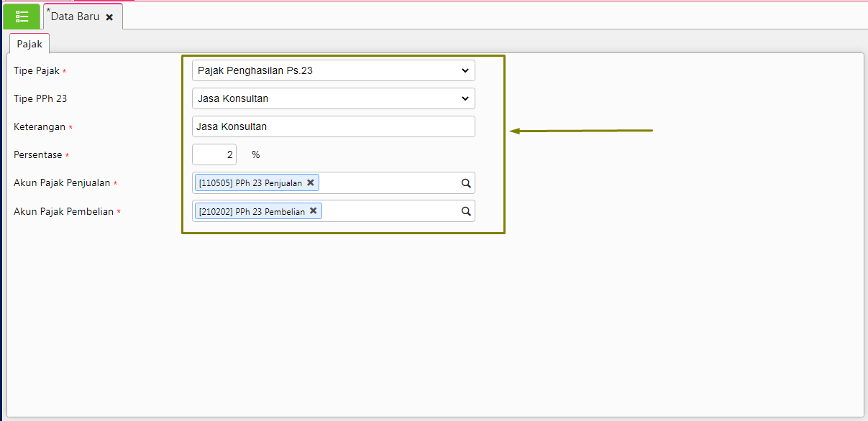Remove the PPh 23 Penjualan account tag
Screen dimensions: 868x421
tap(311, 182)
